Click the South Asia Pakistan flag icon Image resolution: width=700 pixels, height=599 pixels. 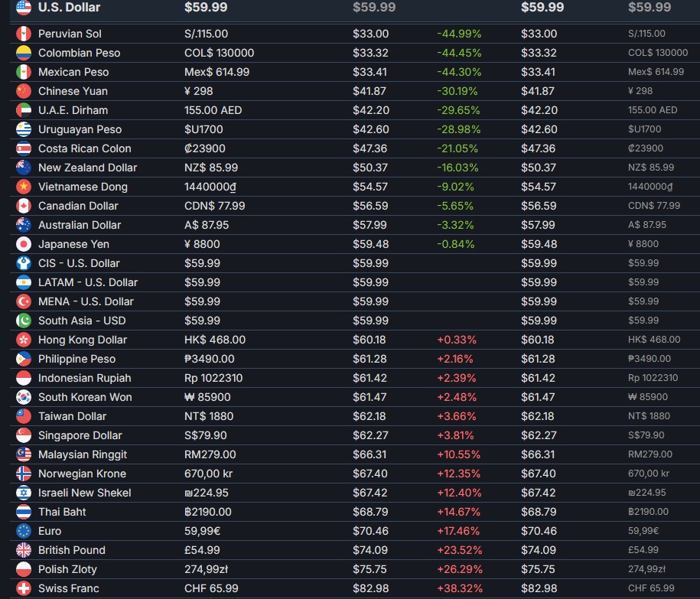click(24, 321)
